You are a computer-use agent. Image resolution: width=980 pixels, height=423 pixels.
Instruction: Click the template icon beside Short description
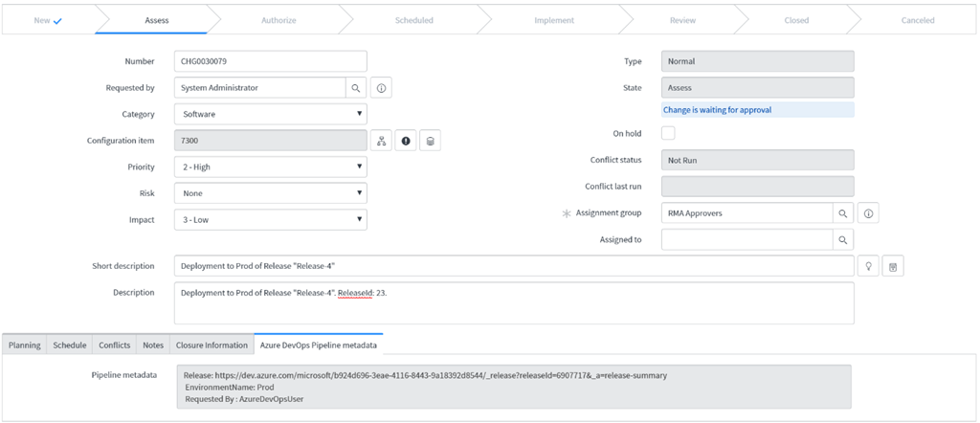pos(893,266)
